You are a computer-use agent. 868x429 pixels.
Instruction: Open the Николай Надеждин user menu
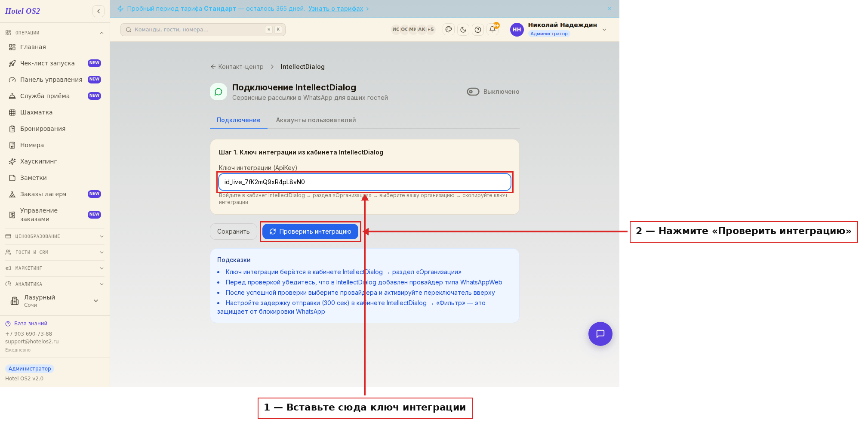click(x=558, y=29)
